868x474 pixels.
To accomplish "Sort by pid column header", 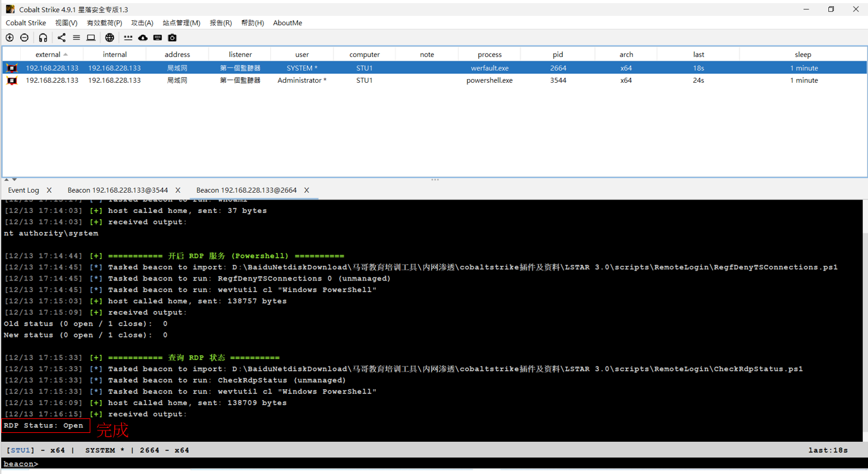I will click(x=558, y=55).
